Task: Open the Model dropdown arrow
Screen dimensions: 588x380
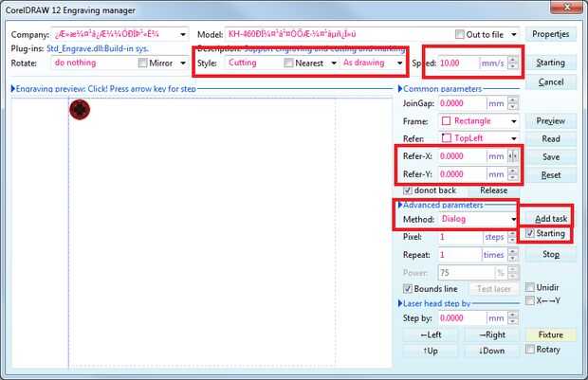Action: [x=514, y=34]
